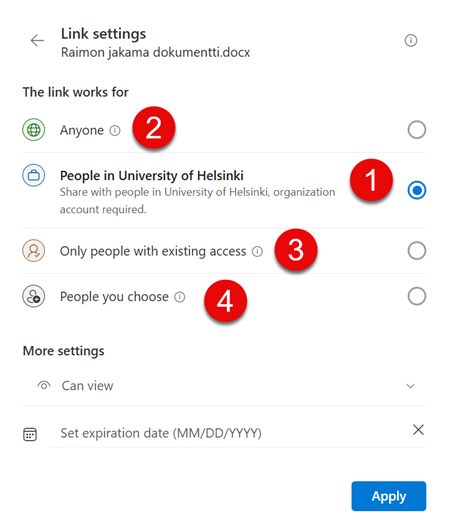Select People in University of Helsinki radio
Viewport: 450px width, 528px height.
[417, 190]
